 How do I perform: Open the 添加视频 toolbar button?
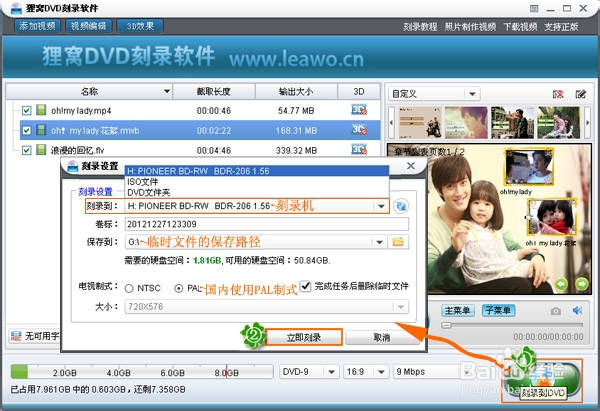(37, 26)
